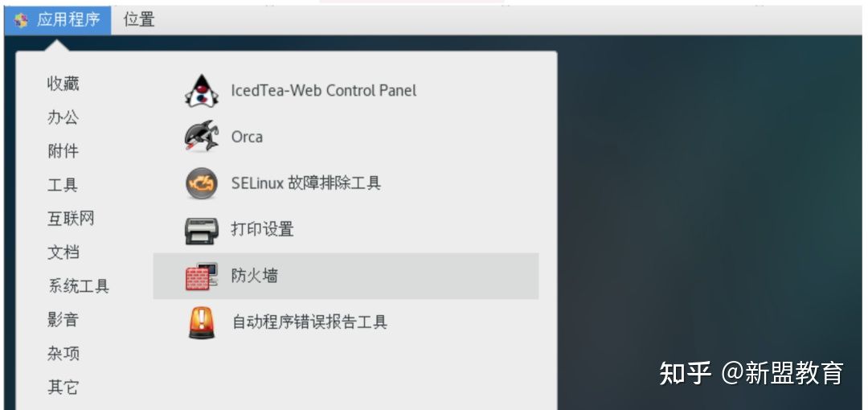Image resolution: width=868 pixels, height=410 pixels.
Task: Select the 办公 category
Action: point(63,117)
